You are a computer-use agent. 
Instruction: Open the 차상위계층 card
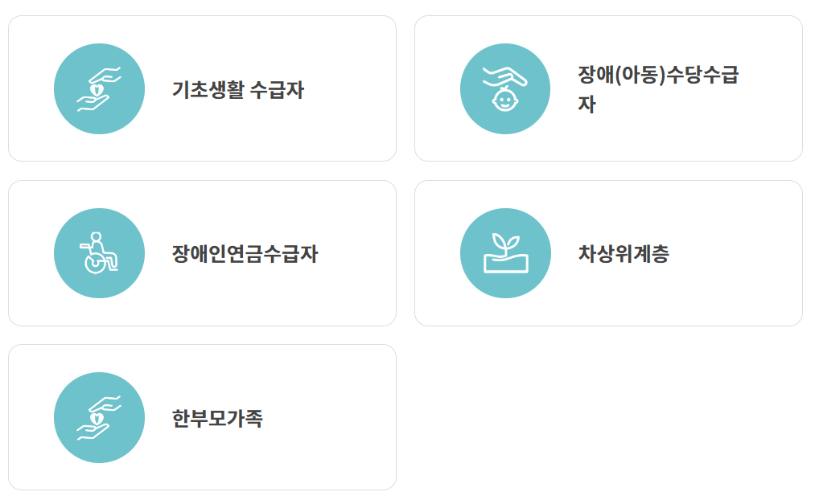pos(607,252)
